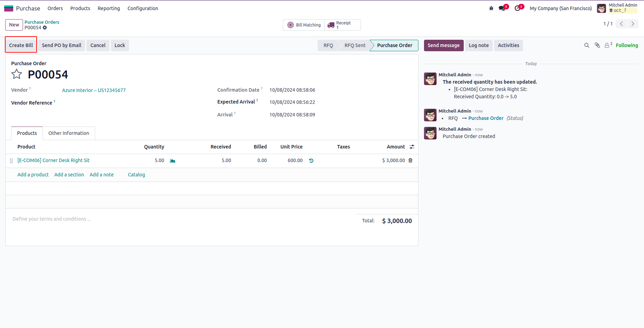The image size is (644, 328).
Task: Open the Configuration menu
Action: (143, 8)
